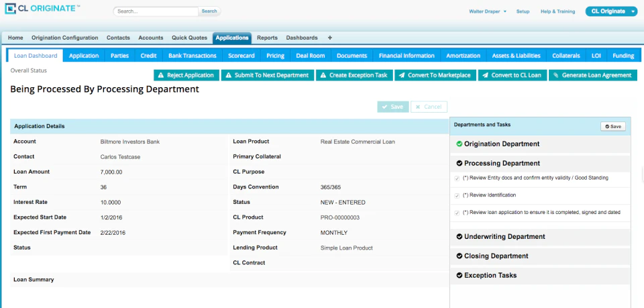Viewport: 644px width, 308px height.
Task: Toggle Review loan application completed signed checkbox
Action: 457,213
